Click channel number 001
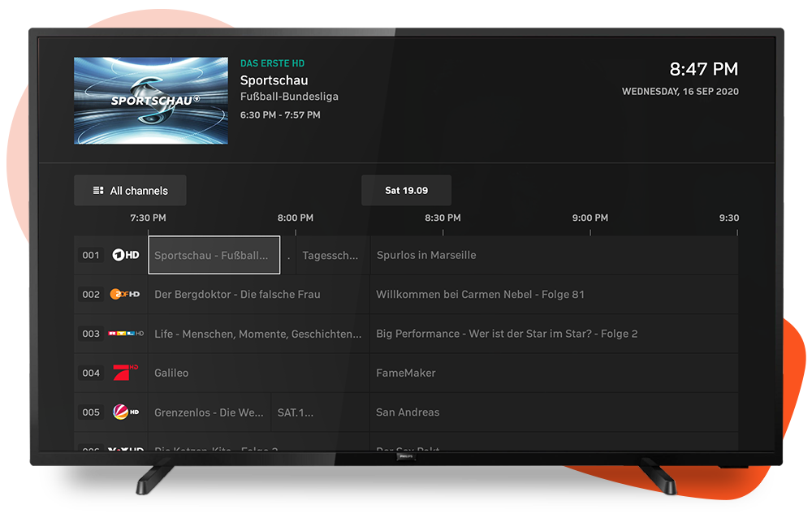Image resolution: width=812 pixels, height=518 pixels. pyautogui.click(x=91, y=255)
